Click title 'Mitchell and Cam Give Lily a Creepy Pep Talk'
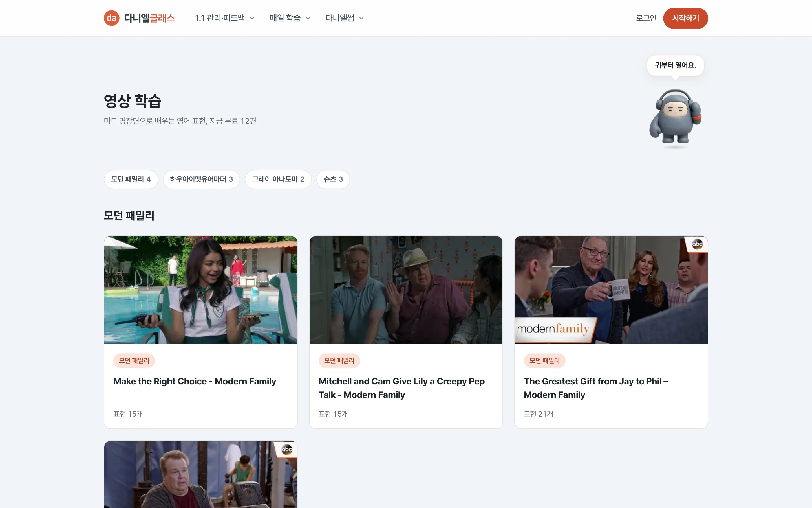This screenshot has width=812, height=508. click(402, 388)
